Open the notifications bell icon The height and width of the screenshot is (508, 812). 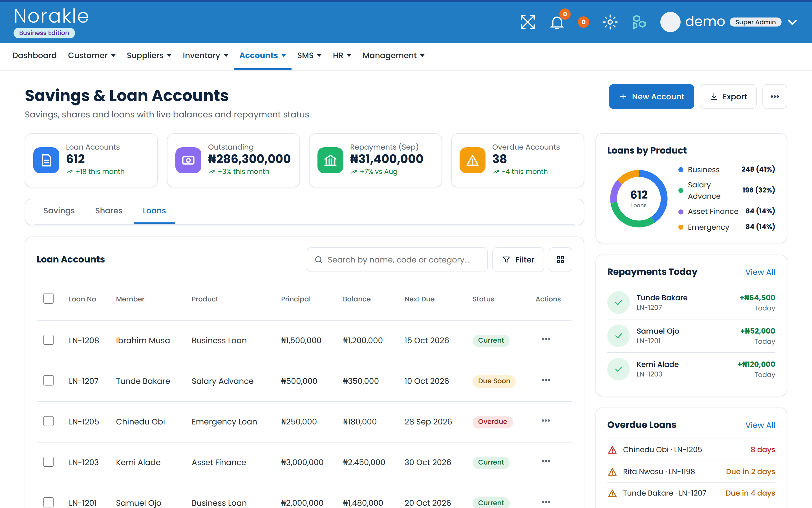click(557, 23)
